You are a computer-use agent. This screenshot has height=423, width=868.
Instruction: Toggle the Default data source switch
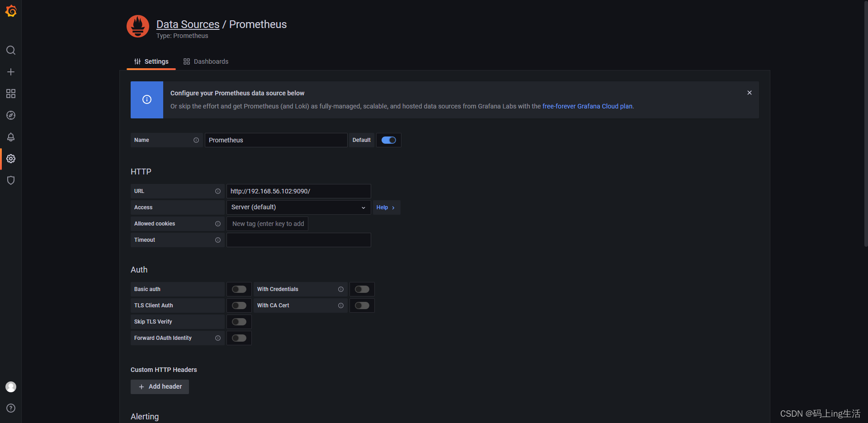[389, 140]
